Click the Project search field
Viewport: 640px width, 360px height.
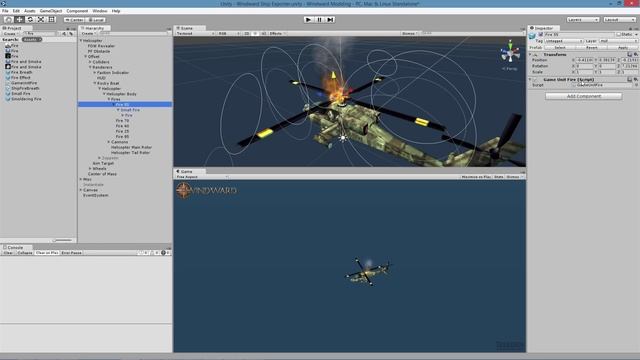pos(40,33)
